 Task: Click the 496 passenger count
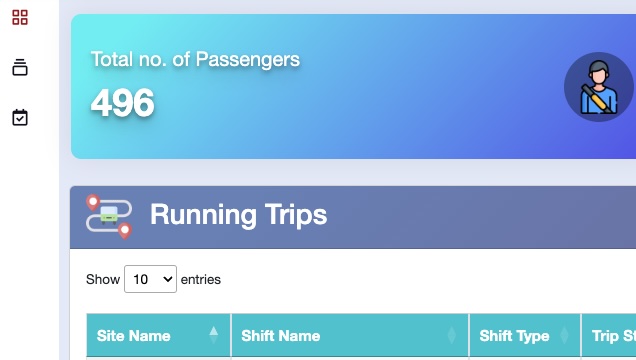[x=122, y=103]
